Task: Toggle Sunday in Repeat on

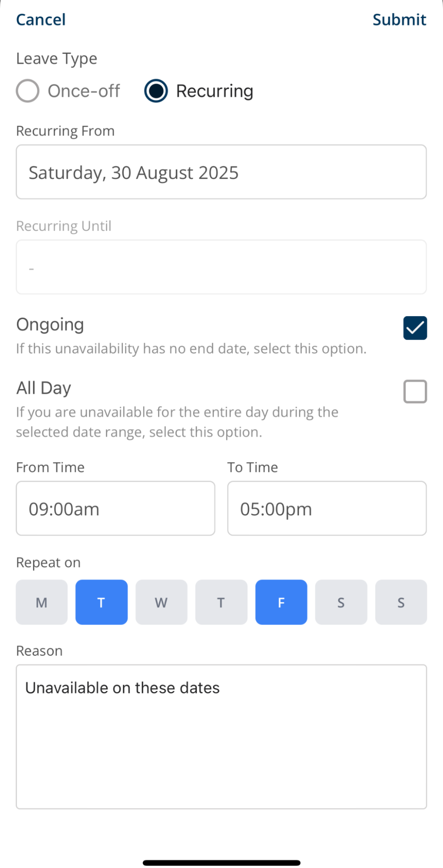Action: 401,602
